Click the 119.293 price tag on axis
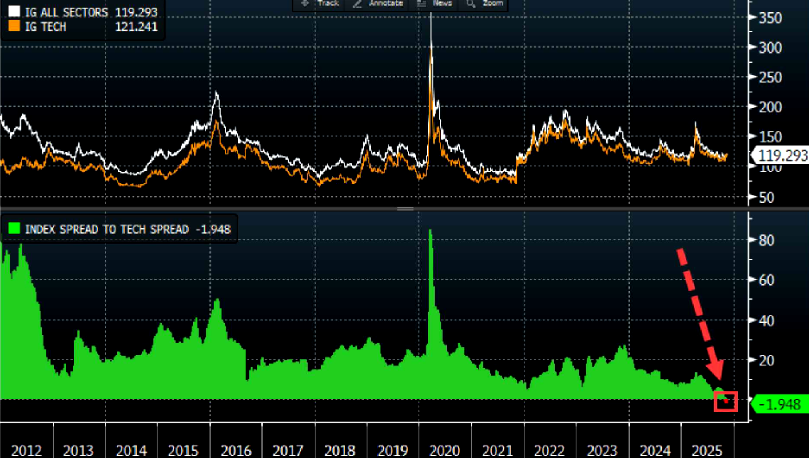The height and width of the screenshot is (458, 809). 782,155
